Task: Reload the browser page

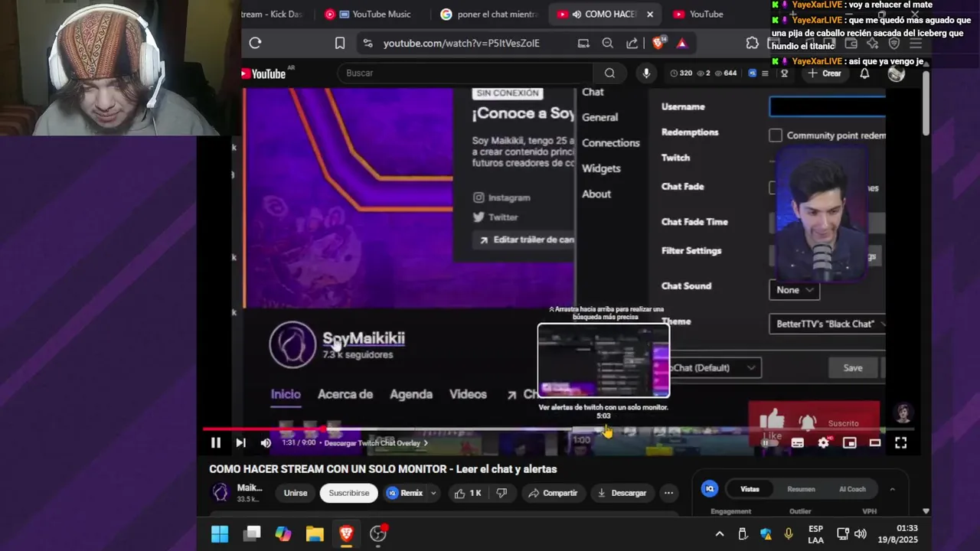Action: click(x=255, y=43)
